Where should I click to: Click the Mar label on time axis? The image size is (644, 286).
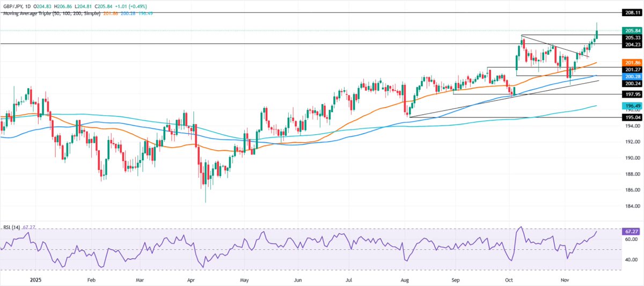[140, 280]
